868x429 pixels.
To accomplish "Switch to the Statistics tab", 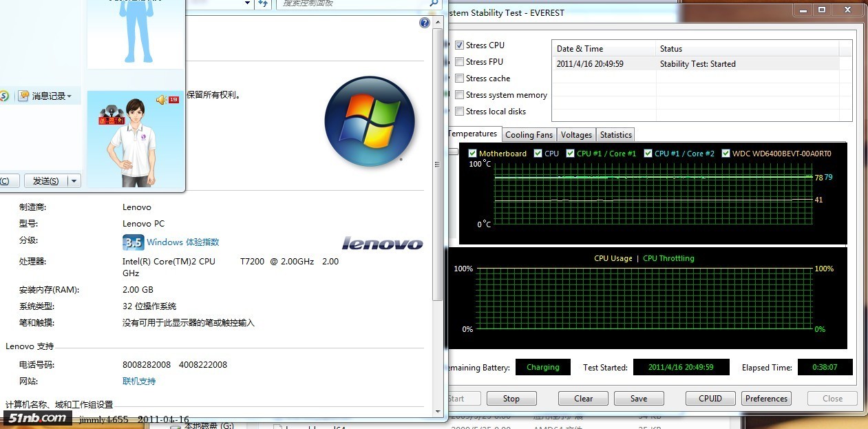I will tap(615, 135).
